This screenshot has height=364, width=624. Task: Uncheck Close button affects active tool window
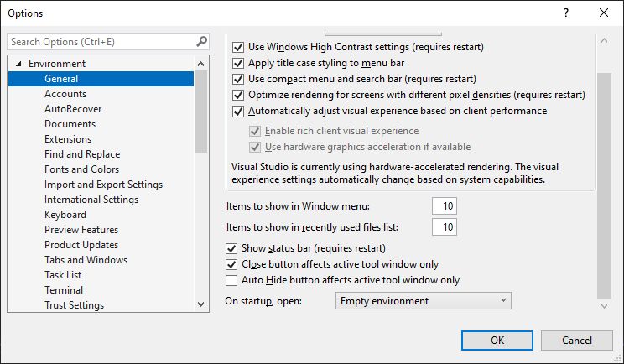(x=231, y=264)
